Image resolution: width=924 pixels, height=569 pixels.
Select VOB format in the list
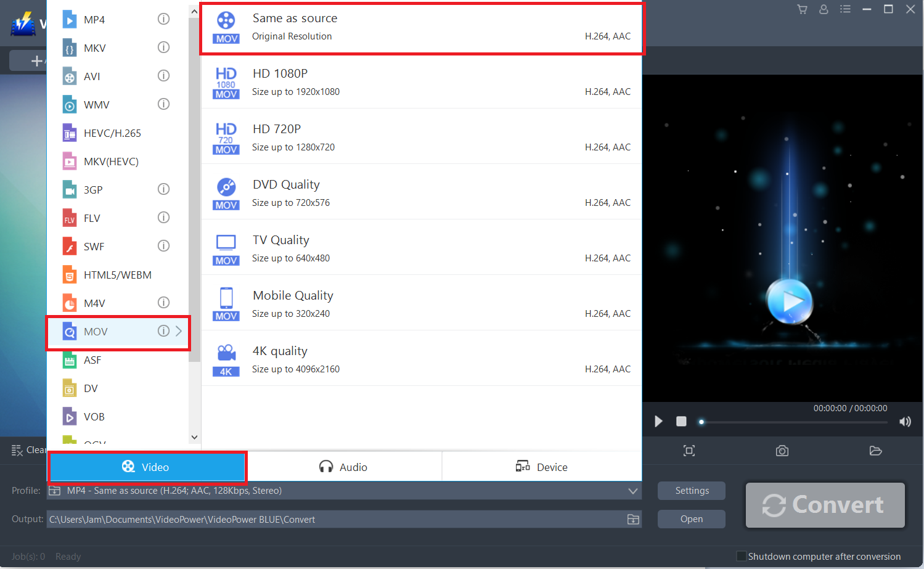pyautogui.click(x=117, y=416)
